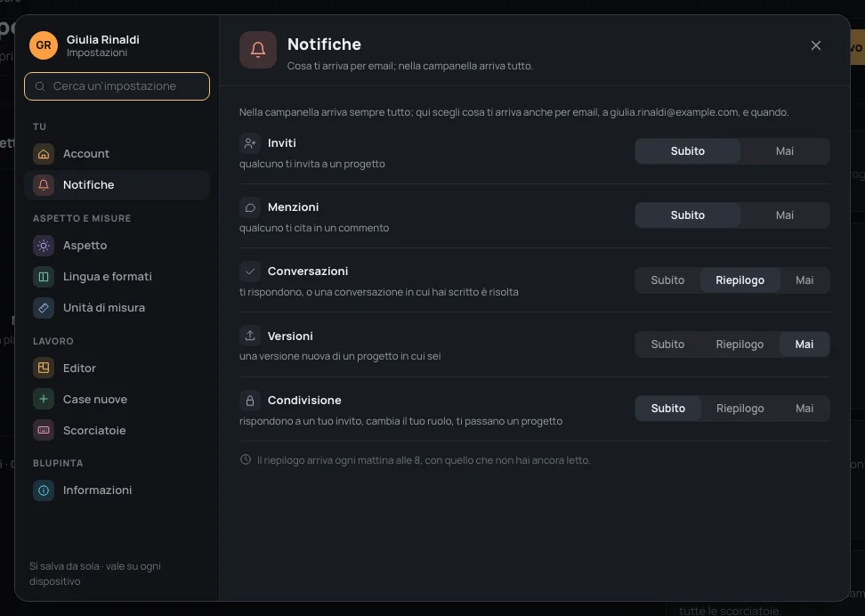The image size is (865, 616).
Task: Click the Versioni upload icon
Action: (250, 336)
